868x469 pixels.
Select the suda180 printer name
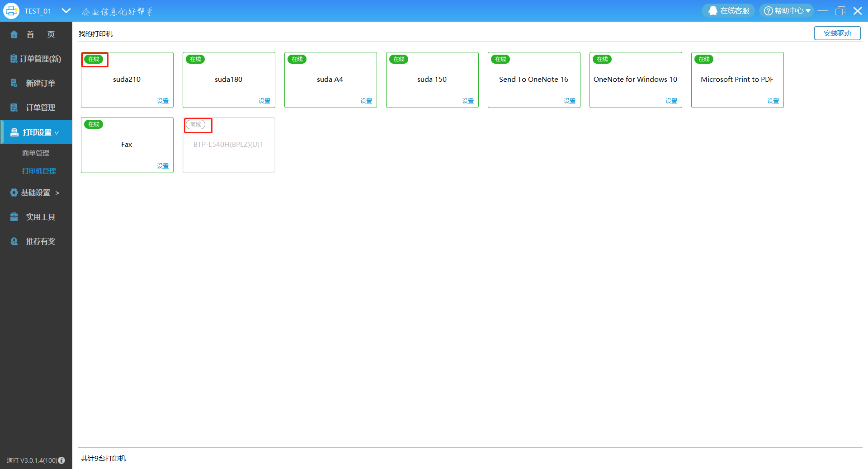[x=228, y=80]
